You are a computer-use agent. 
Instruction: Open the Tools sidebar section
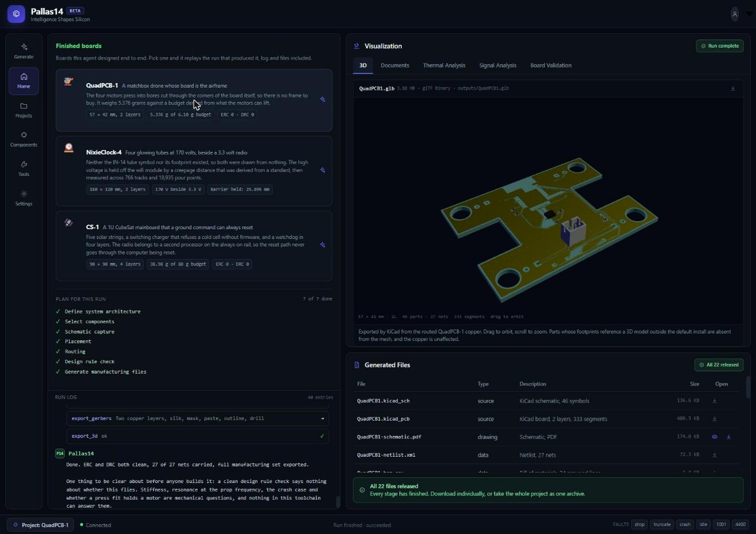[x=23, y=168]
